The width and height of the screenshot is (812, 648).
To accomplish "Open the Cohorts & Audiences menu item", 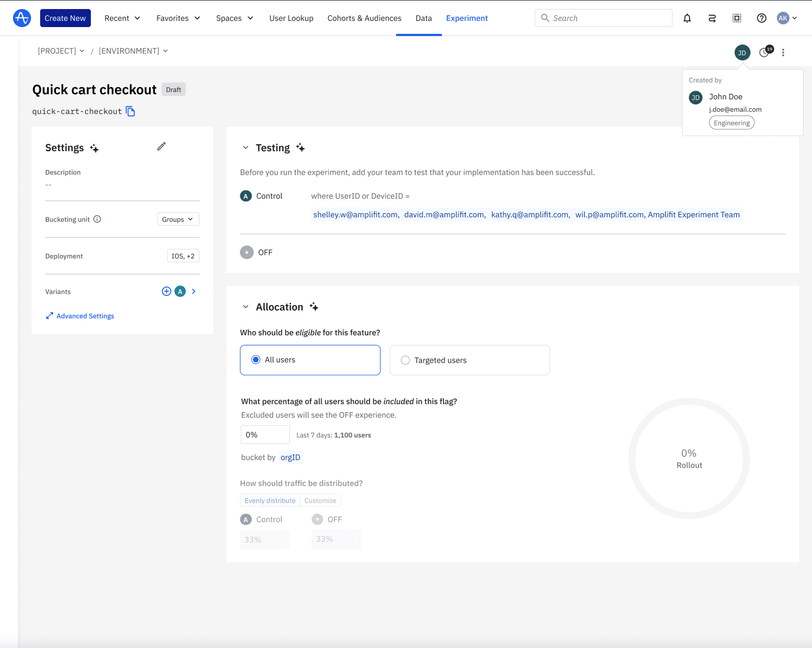I will (x=364, y=17).
